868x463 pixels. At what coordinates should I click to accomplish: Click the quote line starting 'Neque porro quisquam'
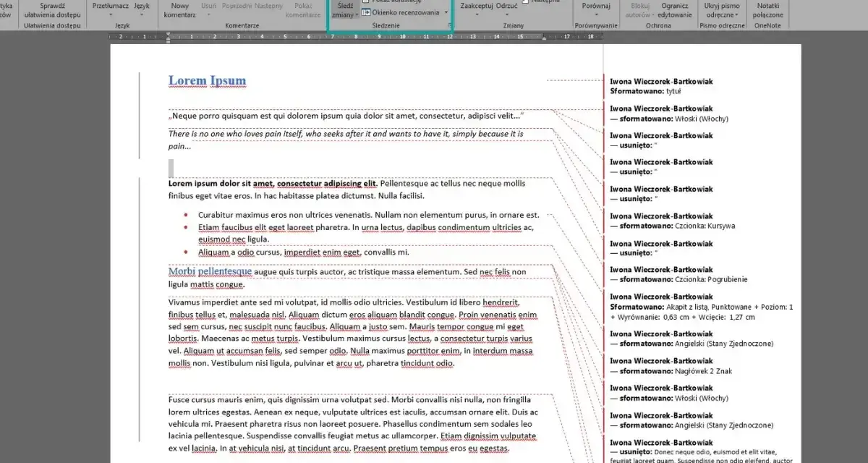point(346,116)
